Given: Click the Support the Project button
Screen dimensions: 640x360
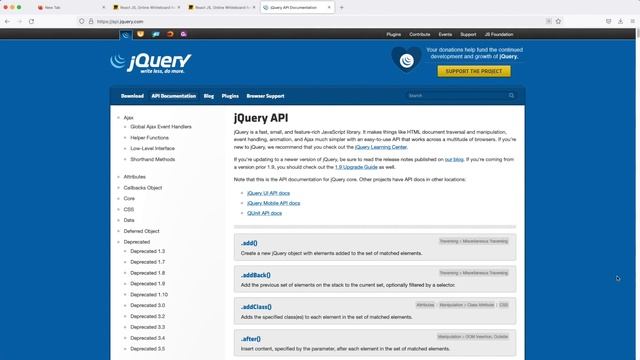Looking at the screenshot, I should pos(474,71).
